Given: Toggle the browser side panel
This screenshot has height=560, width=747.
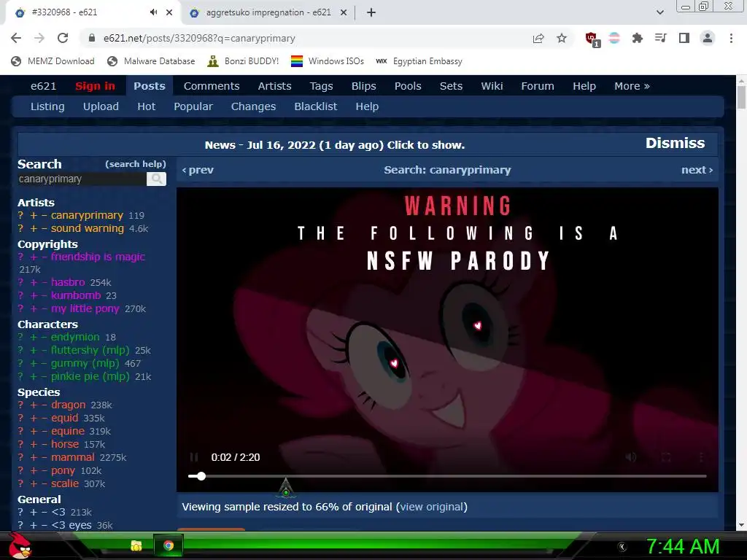Looking at the screenshot, I should (x=684, y=38).
